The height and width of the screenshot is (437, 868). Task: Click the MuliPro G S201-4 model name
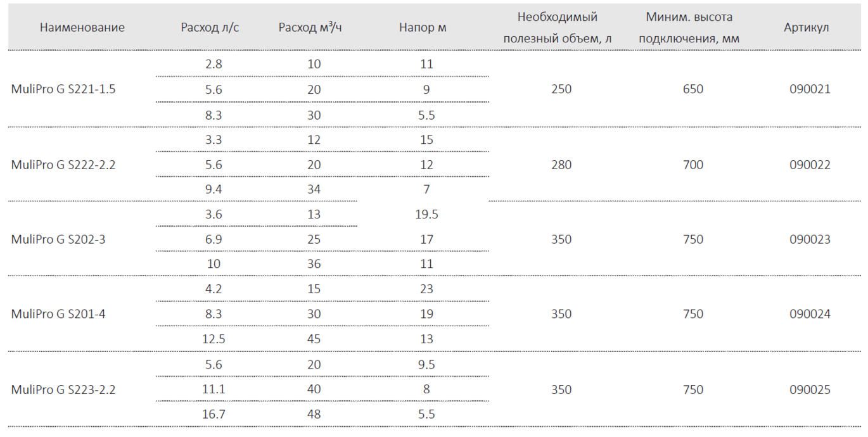[x=57, y=314]
